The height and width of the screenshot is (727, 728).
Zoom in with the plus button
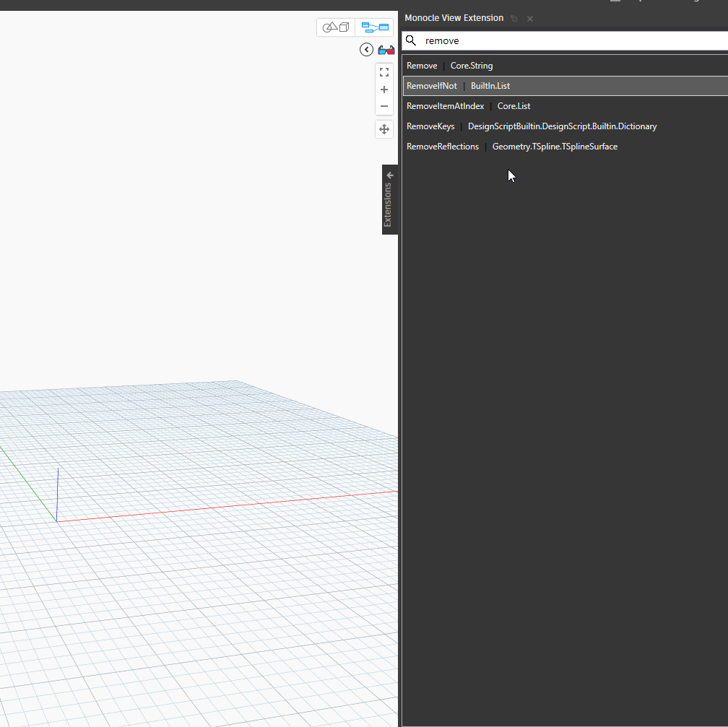[x=384, y=90]
